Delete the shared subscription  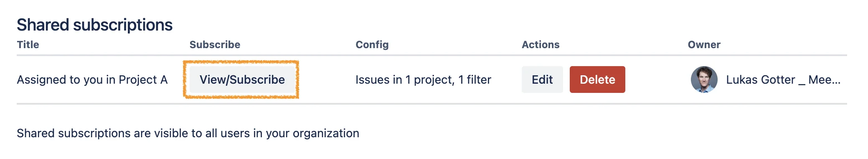597,79
